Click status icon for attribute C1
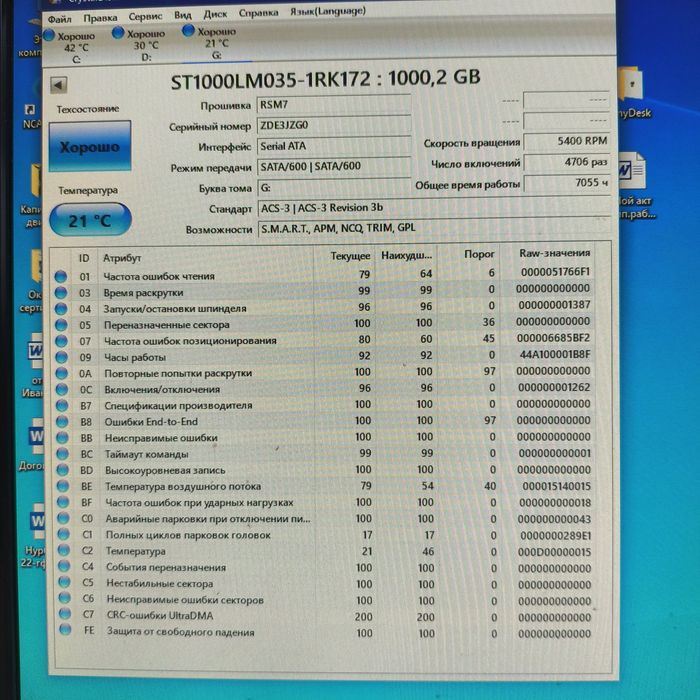The height and width of the screenshot is (700, 700). click(x=64, y=534)
